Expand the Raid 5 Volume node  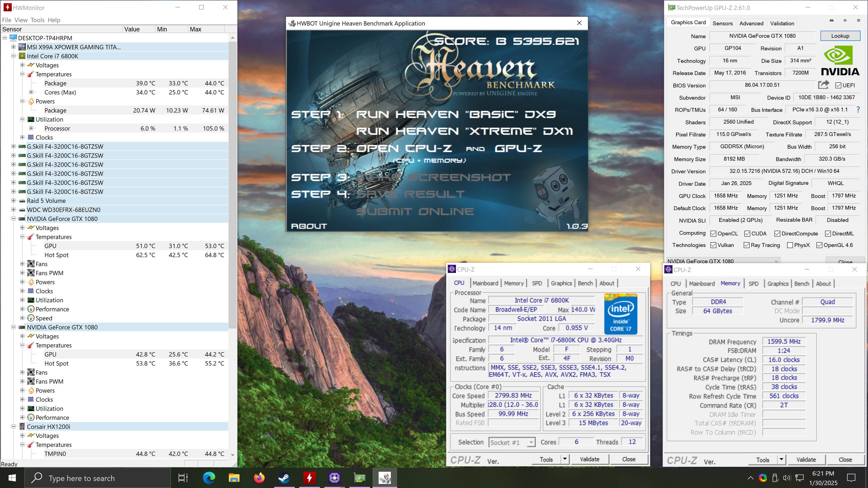(14, 200)
